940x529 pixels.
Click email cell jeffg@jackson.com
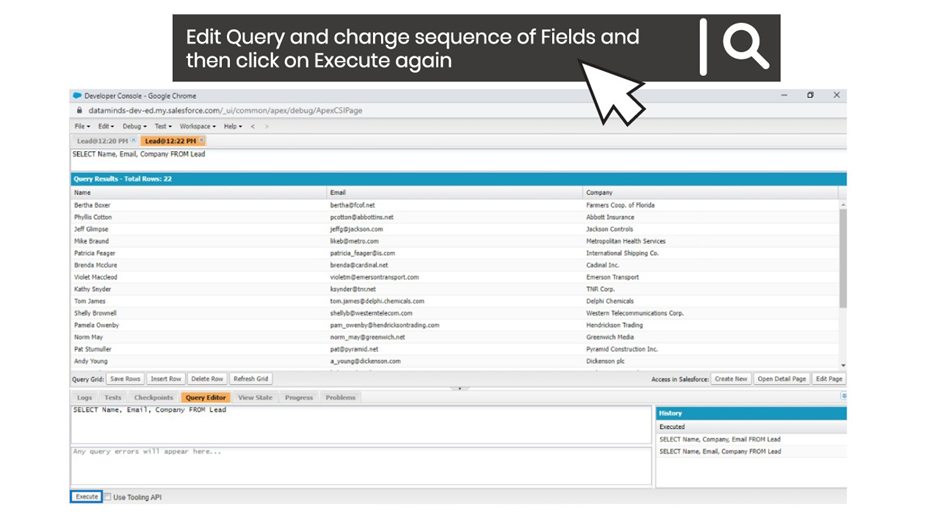[454, 229]
